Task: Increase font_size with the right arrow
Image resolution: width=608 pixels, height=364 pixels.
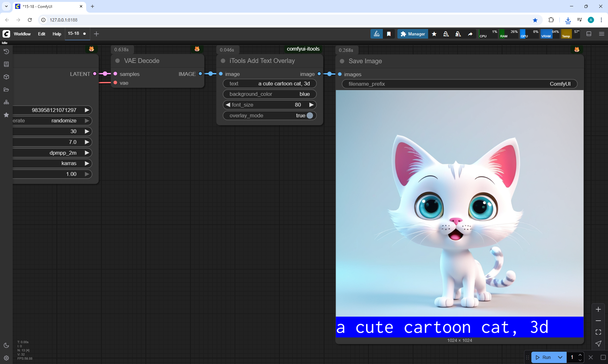Action: pyautogui.click(x=311, y=105)
